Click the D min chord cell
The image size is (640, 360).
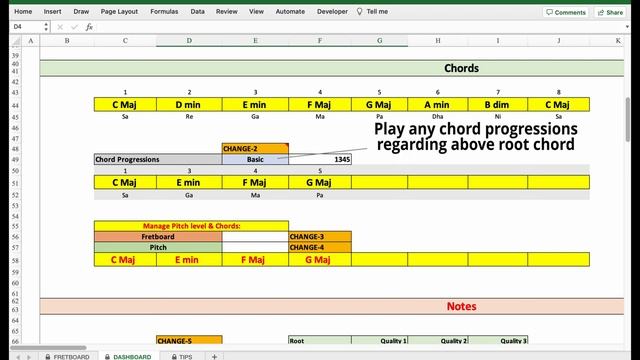click(189, 104)
